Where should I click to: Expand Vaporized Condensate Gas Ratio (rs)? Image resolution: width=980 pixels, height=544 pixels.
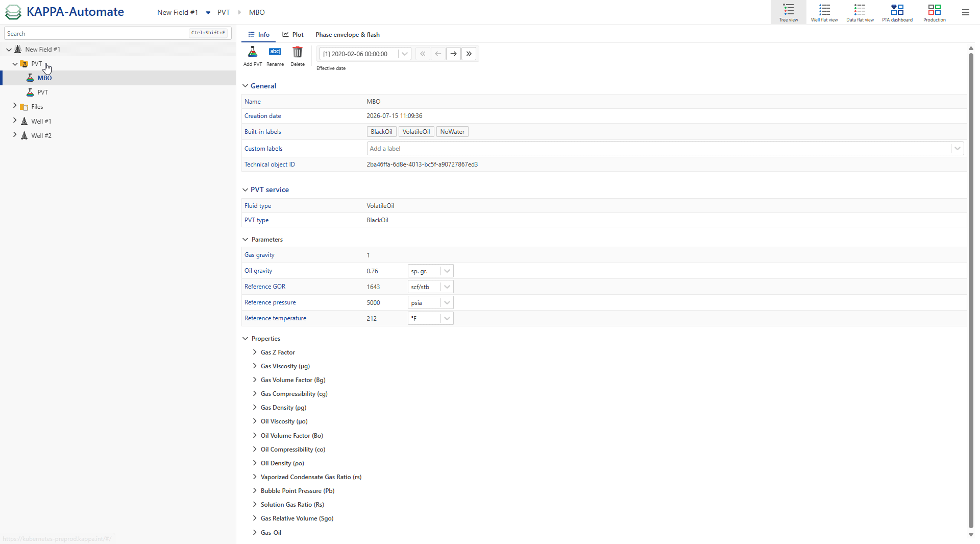coord(255,477)
